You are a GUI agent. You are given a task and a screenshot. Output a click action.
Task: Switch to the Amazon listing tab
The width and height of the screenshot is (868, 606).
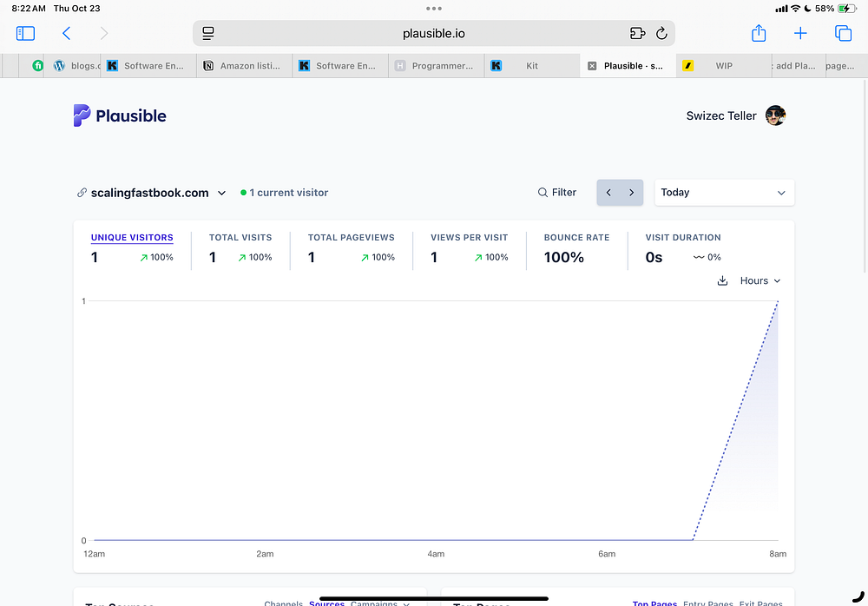[244, 66]
